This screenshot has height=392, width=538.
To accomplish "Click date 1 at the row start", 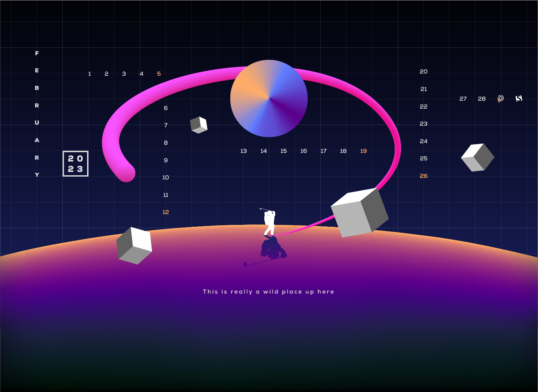I will tap(90, 74).
